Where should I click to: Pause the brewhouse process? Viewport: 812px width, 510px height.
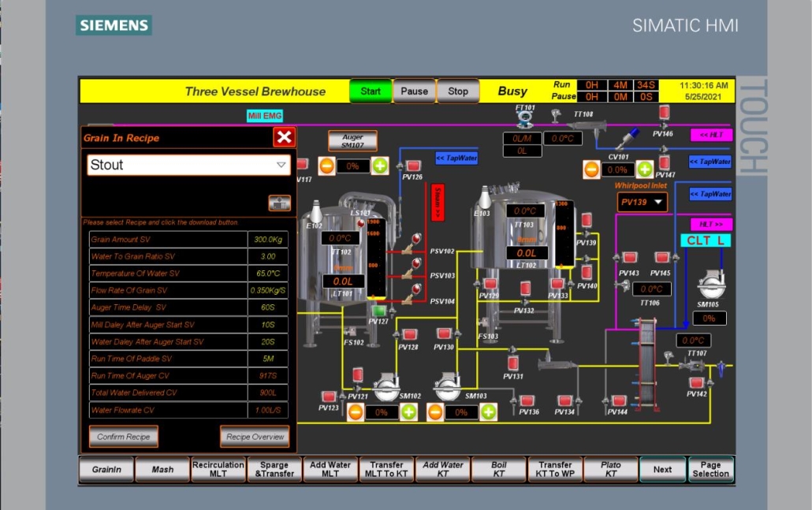pyautogui.click(x=415, y=91)
